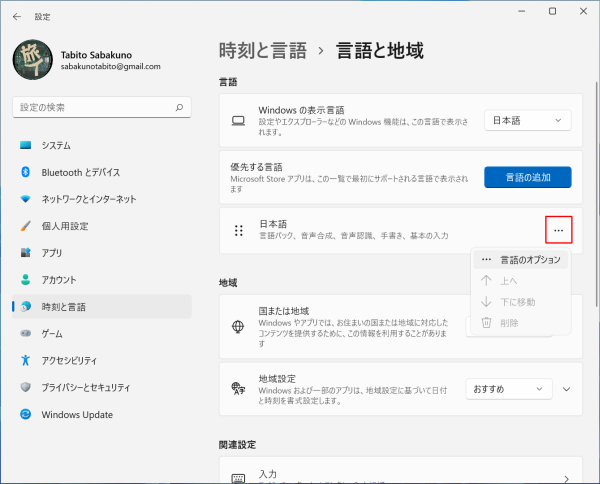Choose 削除 in the context menu
The image size is (600, 484).
coord(520,323)
